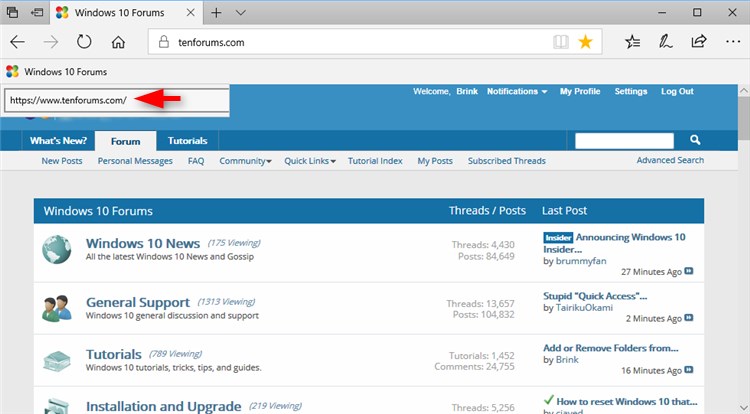
Task: Open Personal Messages
Action: point(135,161)
